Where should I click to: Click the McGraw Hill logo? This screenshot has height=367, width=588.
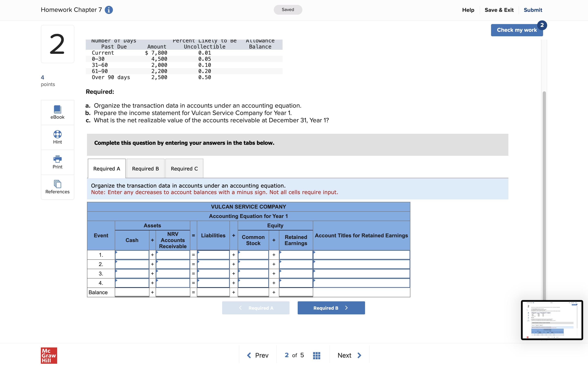coord(49,355)
